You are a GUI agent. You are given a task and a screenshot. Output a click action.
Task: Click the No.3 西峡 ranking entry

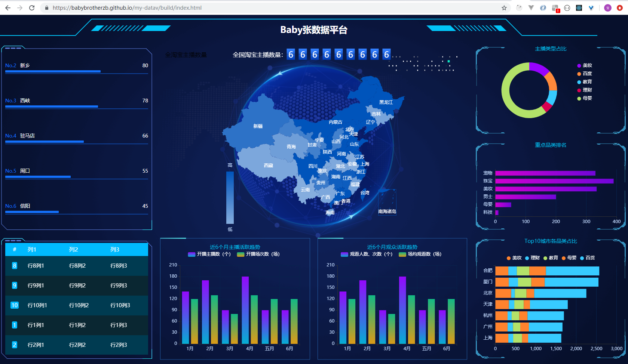click(77, 104)
